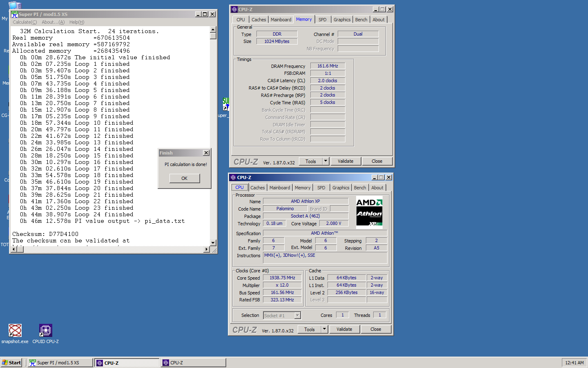
Task: Click Close button in lower CPU-Z window
Action: point(376,329)
